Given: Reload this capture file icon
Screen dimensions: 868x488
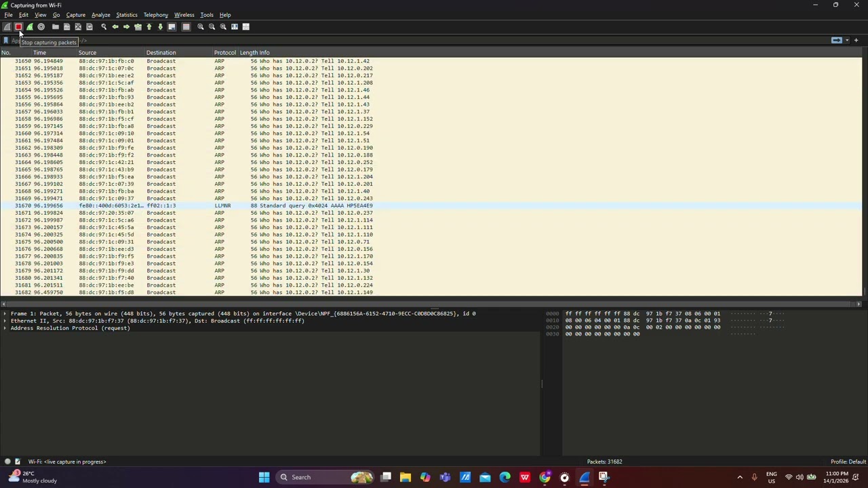Looking at the screenshot, I should tap(90, 27).
